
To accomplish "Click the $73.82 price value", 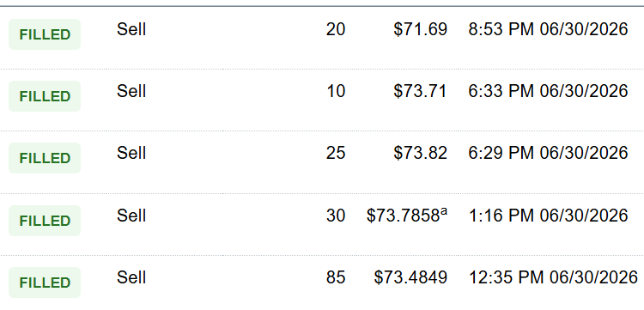I will (x=420, y=153).
